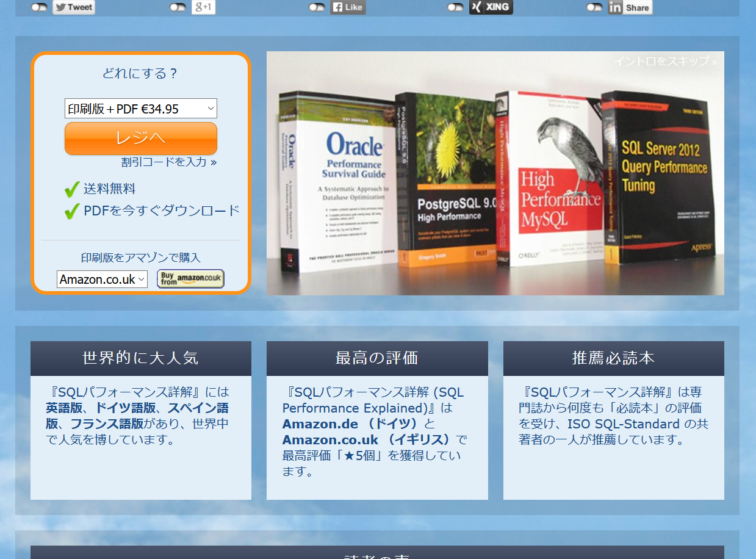Enable the LinkedIn Share privacy toggle switch
The width and height of the screenshot is (756, 559).
[594, 7]
